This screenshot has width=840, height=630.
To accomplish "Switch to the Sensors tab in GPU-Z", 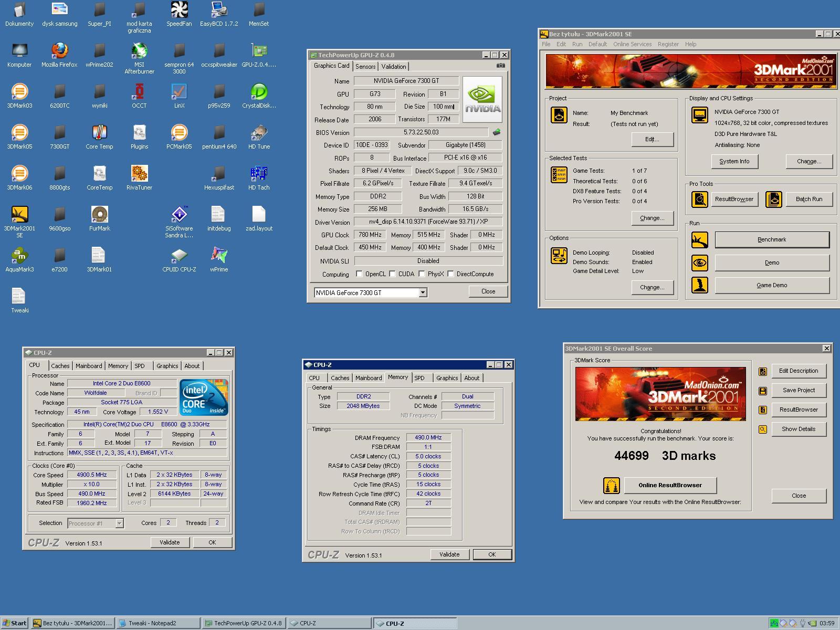I will click(365, 67).
